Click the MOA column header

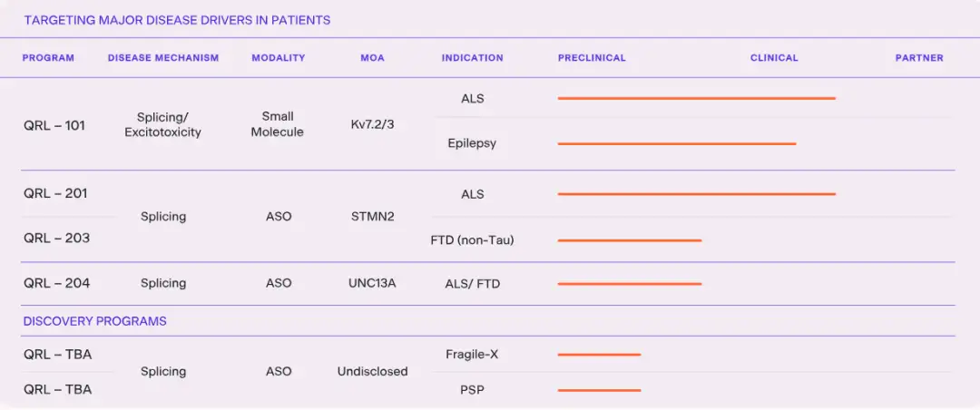(x=373, y=57)
